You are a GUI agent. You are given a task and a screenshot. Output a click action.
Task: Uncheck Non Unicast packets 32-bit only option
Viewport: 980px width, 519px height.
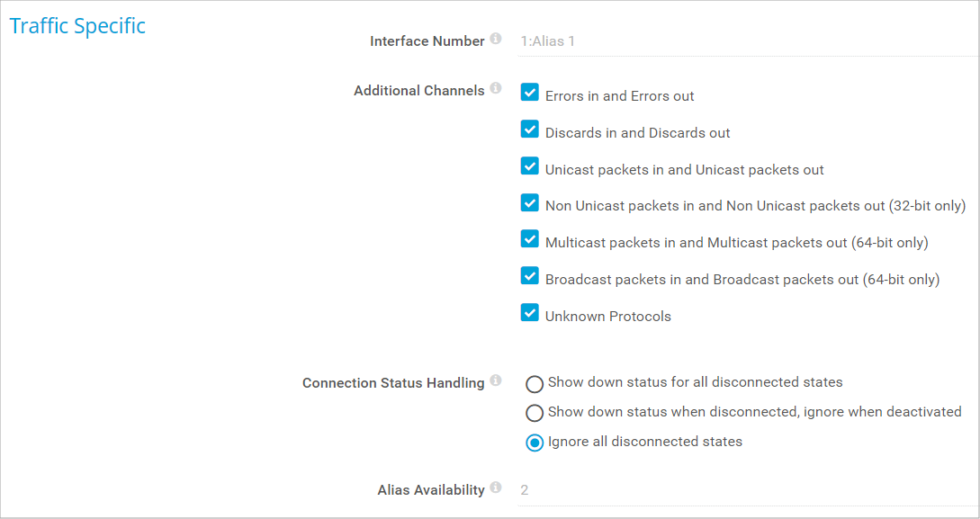(x=530, y=203)
